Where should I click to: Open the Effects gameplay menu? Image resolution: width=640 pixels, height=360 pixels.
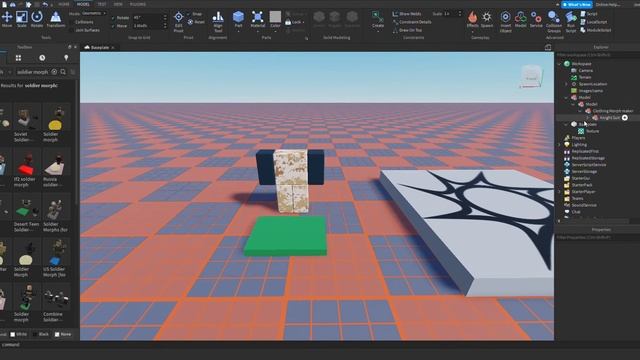[x=472, y=19]
